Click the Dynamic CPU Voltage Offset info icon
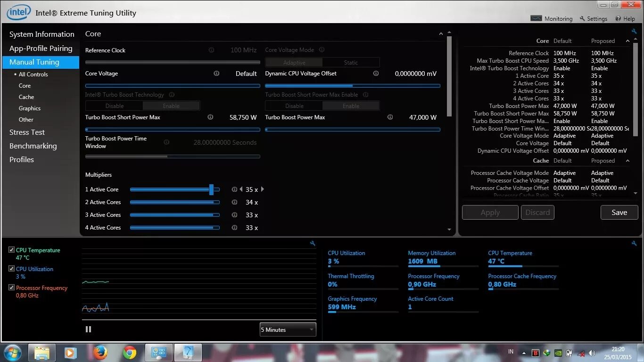 376,74
